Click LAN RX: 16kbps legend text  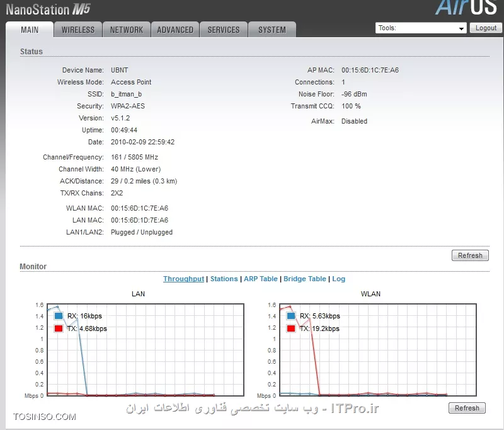tap(84, 316)
